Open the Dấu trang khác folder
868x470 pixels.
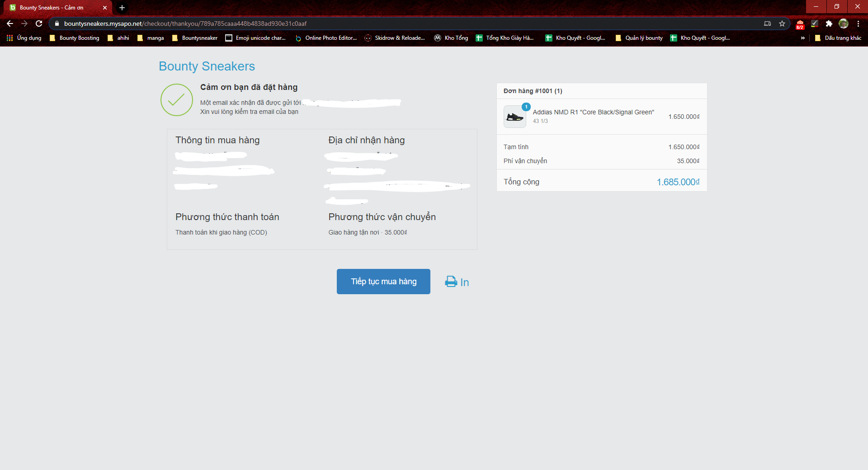click(x=838, y=38)
